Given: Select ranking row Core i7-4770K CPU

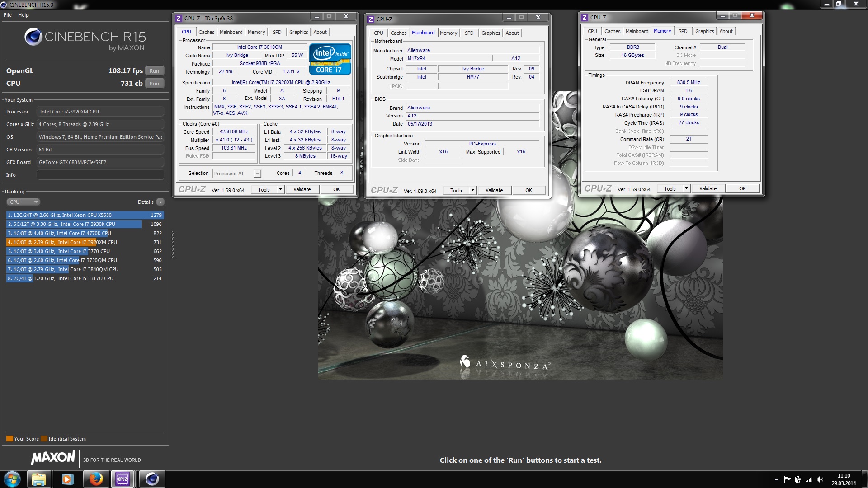Looking at the screenshot, I should pyautogui.click(x=85, y=233).
